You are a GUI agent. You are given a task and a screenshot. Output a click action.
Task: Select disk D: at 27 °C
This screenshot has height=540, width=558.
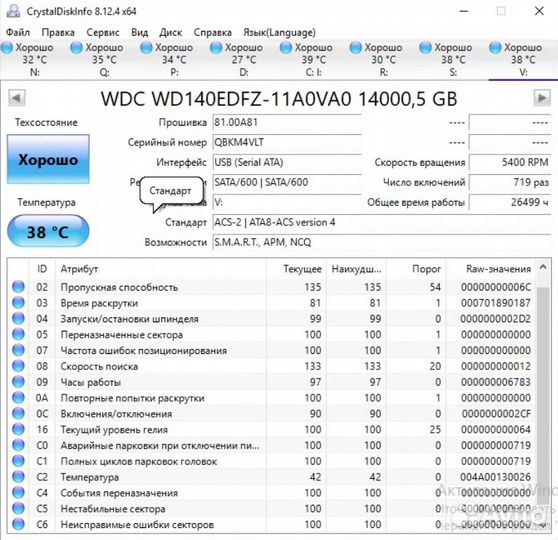[244, 60]
